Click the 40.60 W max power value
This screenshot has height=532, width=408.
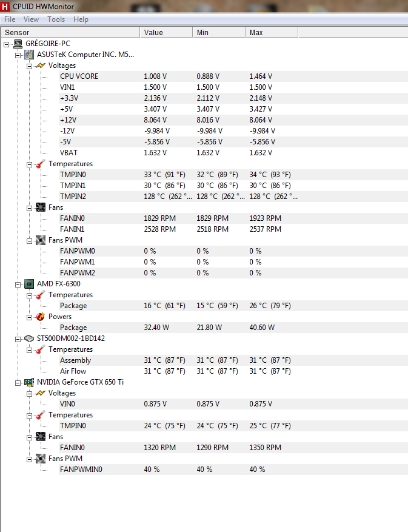(262, 328)
